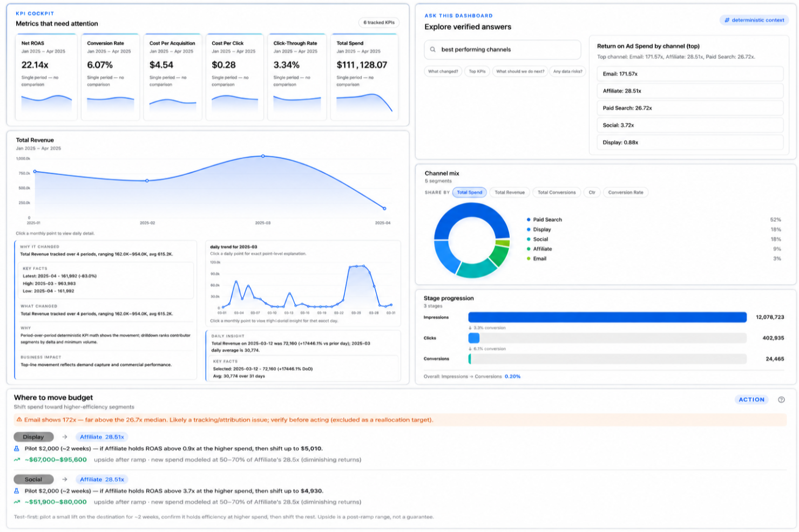The width and height of the screenshot is (799, 532).
Task: Select the Ctr share-by chip
Action: coord(592,193)
